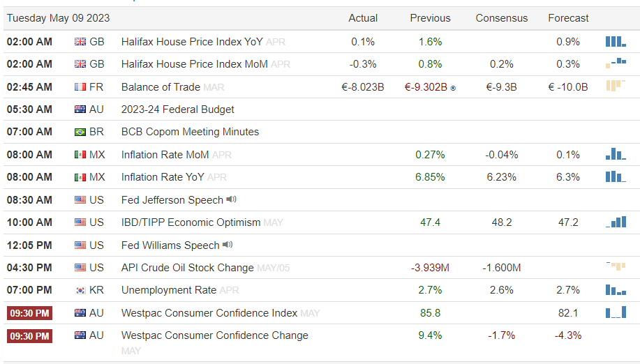Click the Actual column header

tap(363, 18)
